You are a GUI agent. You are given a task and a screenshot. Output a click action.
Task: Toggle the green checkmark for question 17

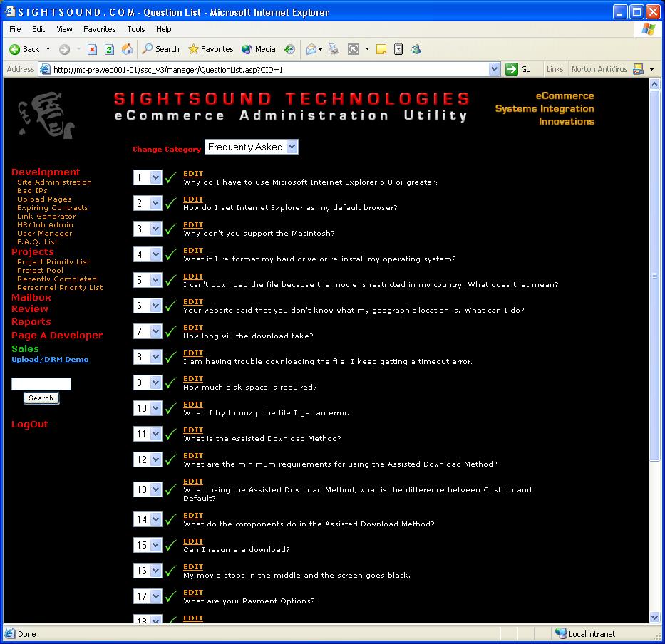(171, 596)
